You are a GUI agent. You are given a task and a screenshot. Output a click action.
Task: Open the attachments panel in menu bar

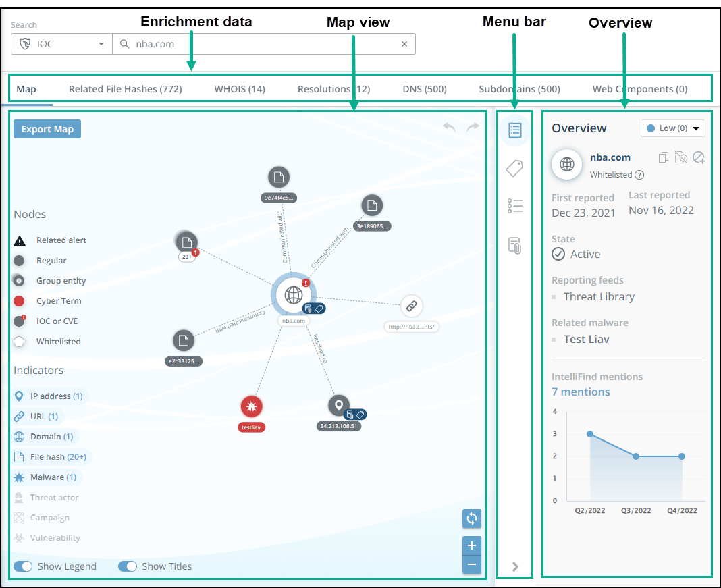click(515, 246)
